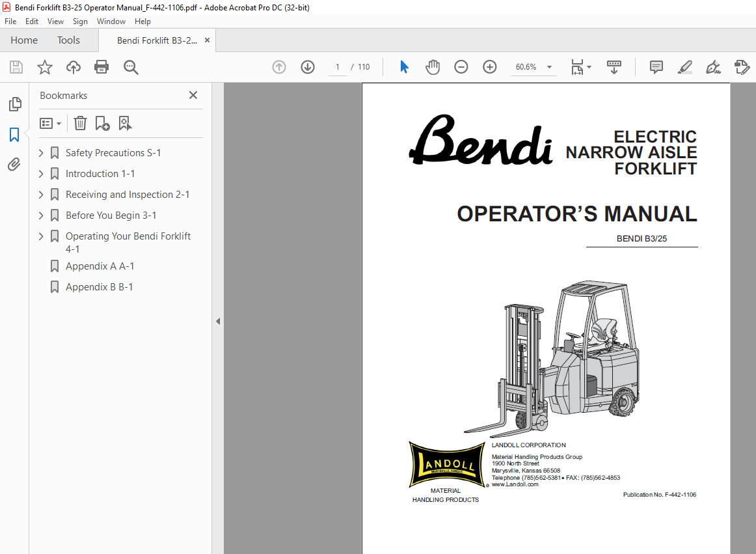
Task: Open the Find text search tool
Action: point(131,67)
